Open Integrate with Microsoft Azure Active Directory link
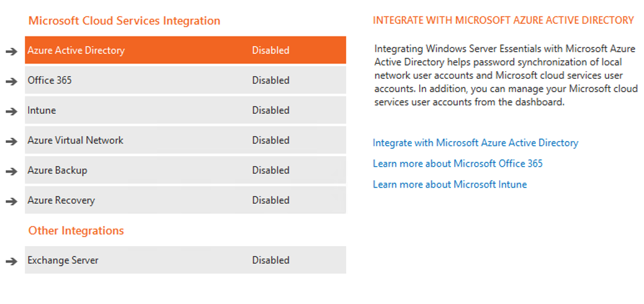 475,143
